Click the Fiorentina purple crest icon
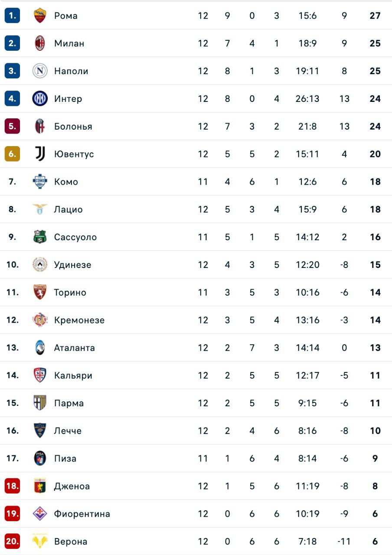 click(x=40, y=514)
